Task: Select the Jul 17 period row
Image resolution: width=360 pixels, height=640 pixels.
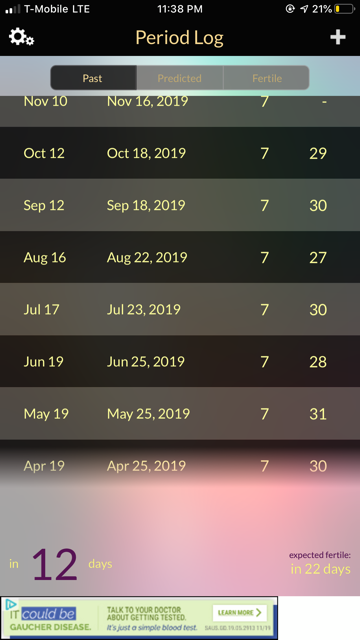Action: [180, 309]
